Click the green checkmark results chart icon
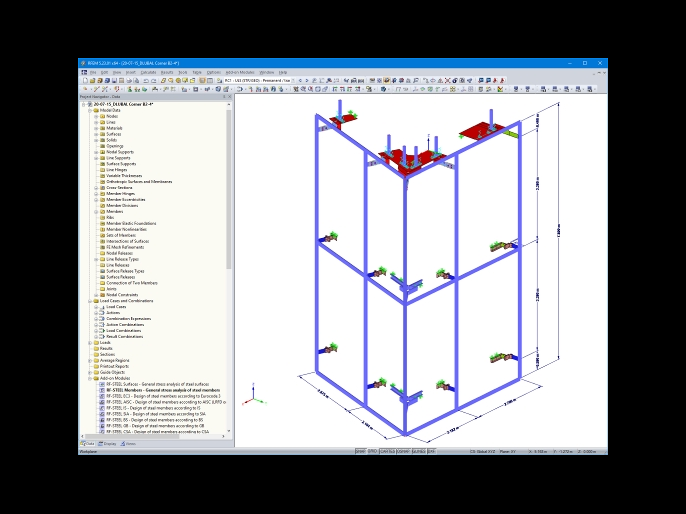 click(500, 89)
